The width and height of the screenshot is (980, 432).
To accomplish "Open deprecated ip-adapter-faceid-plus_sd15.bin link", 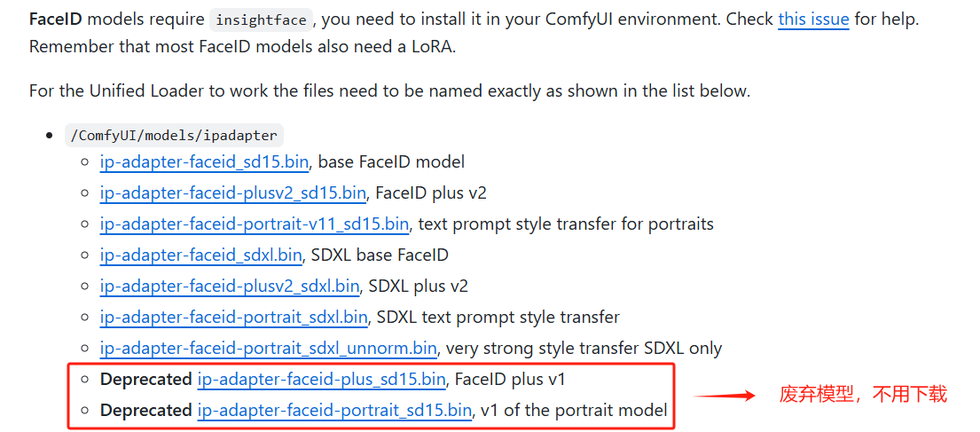I will 321,380.
